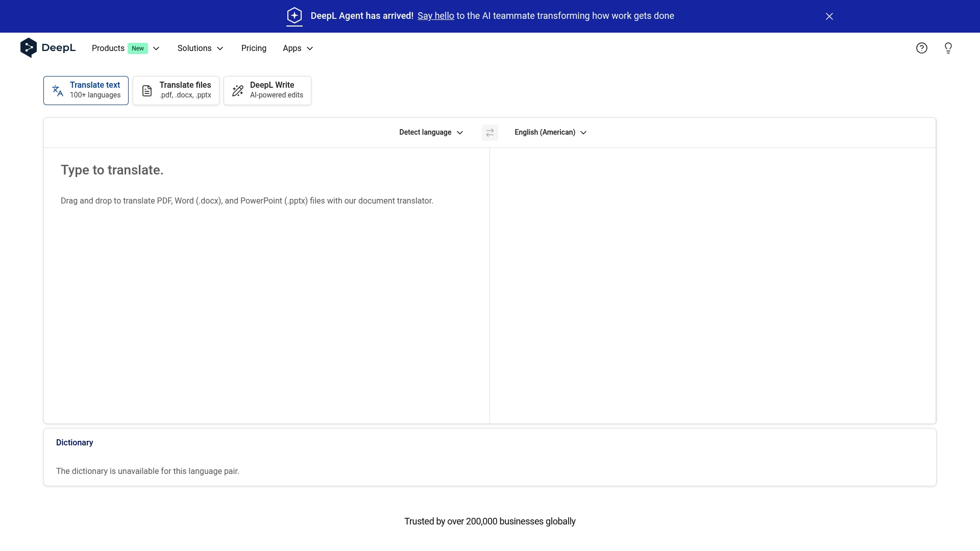Click the DeepL logo
980x551 pixels.
pyautogui.click(x=47, y=47)
